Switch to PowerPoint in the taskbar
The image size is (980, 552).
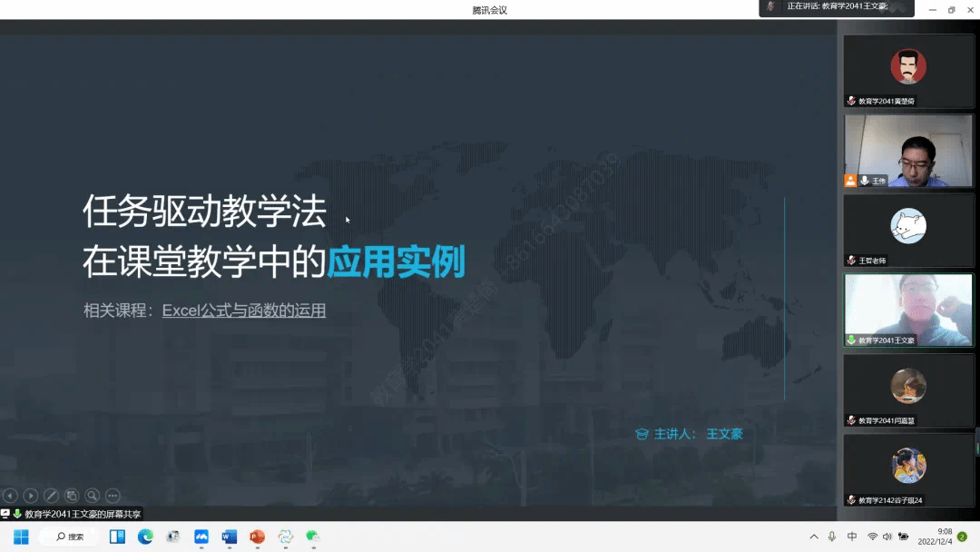[257, 537]
